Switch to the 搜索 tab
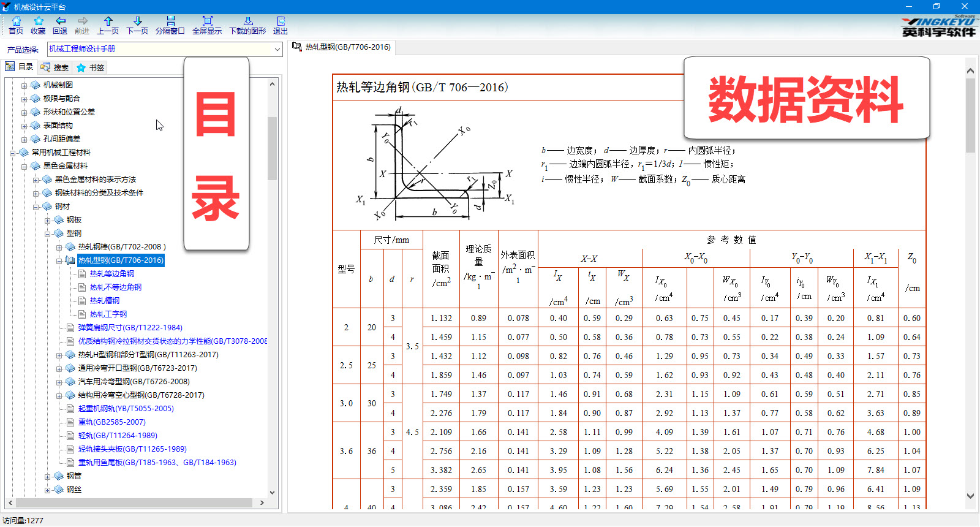The image size is (980, 527). point(55,67)
